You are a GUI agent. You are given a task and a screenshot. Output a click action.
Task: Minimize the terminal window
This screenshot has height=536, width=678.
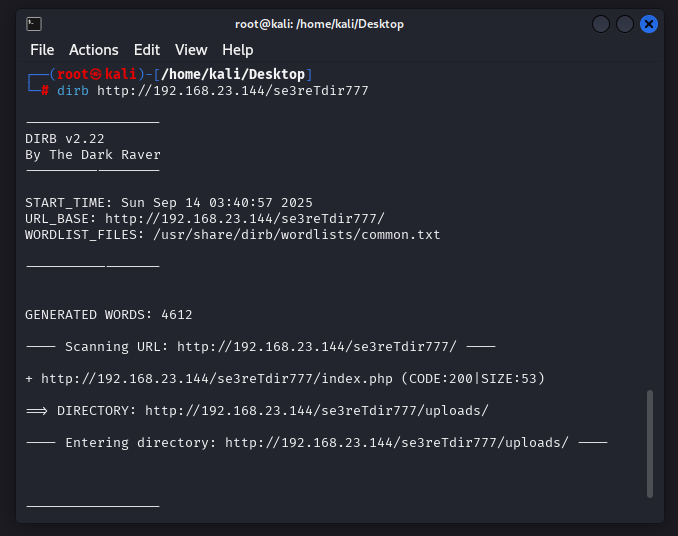pos(601,23)
